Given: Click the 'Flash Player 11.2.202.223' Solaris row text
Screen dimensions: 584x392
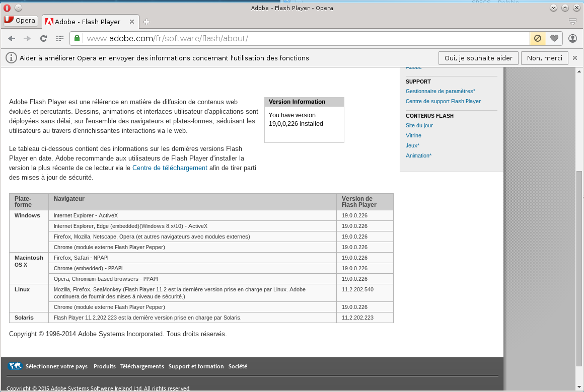Looking at the screenshot, I should [x=148, y=318].
